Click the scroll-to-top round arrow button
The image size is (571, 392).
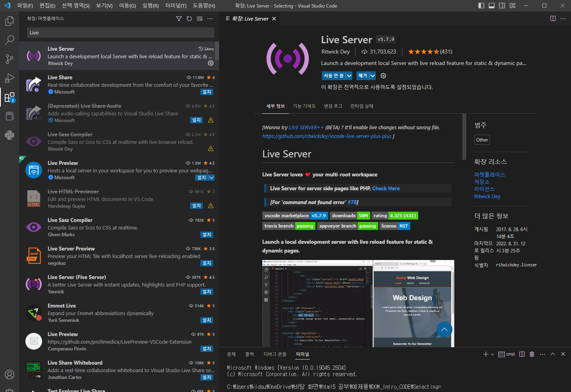point(444,329)
